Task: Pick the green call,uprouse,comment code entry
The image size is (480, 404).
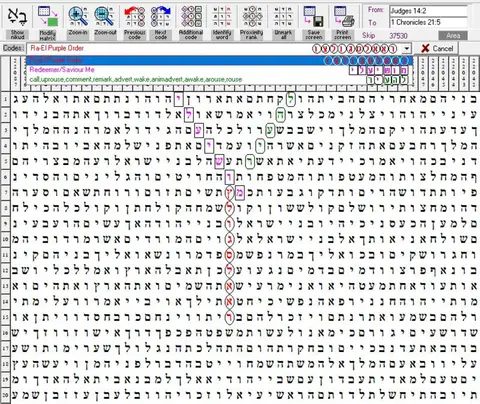Action: tap(219, 79)
